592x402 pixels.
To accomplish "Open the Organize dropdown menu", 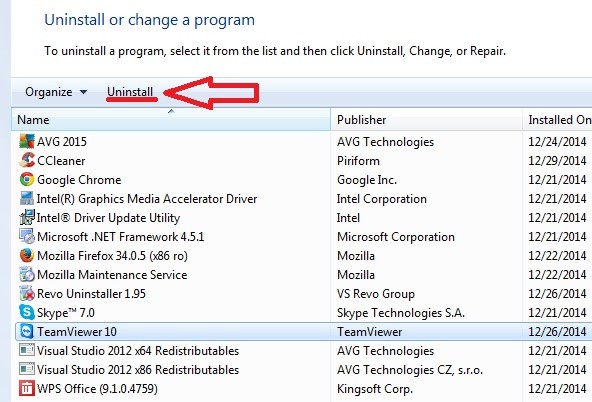I will click(56, 92).
